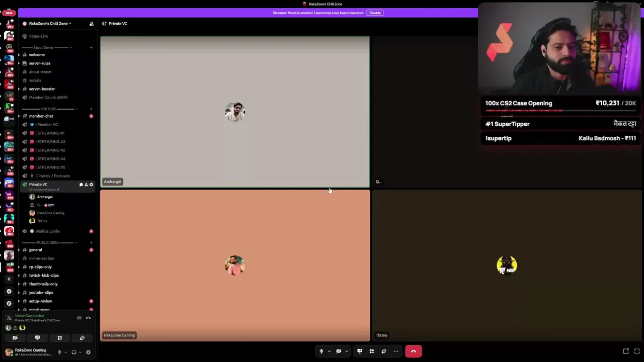Open Private VC edit channel gear

coord(91,185)
